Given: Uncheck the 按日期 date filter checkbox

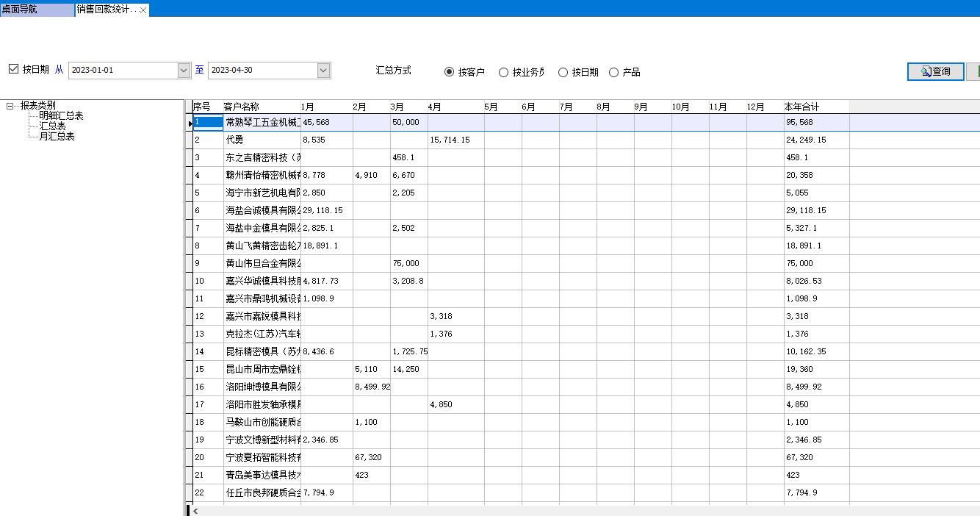Looking at the screenshot, I should [x=13, y=68].
